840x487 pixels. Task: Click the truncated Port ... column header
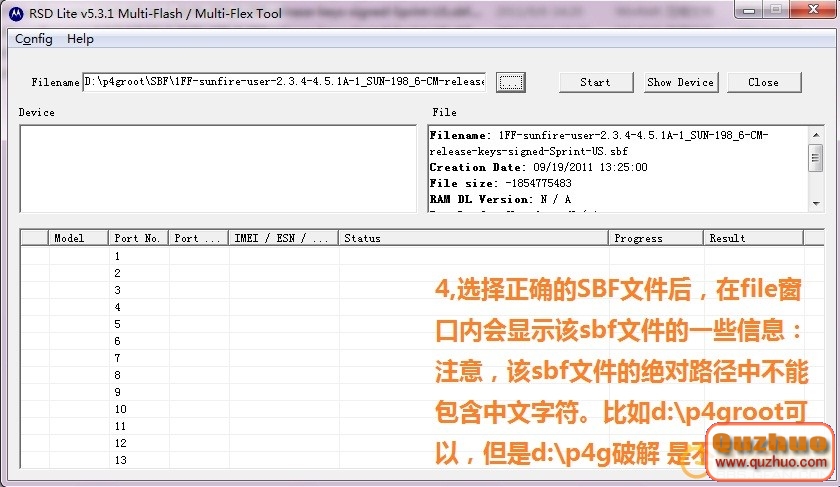pyautogui.click(x=198, y=238)
